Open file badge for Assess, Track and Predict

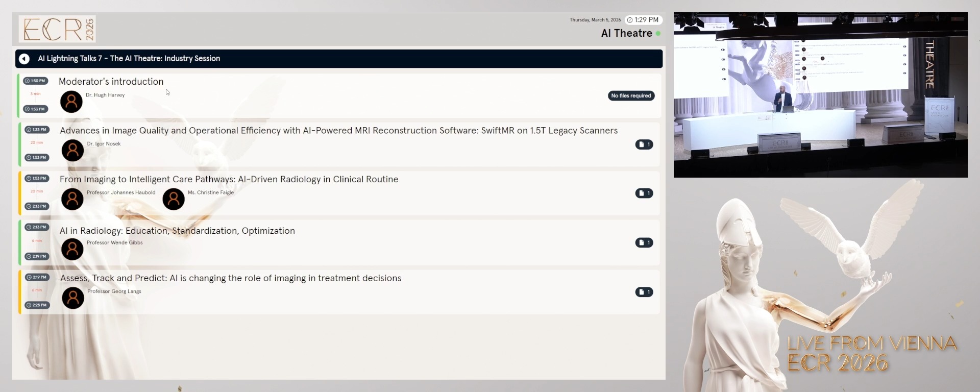pos(644,292)
